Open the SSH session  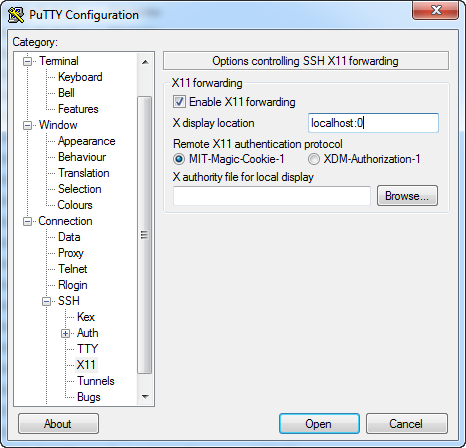pyautogui.click(x=319, y=424)
